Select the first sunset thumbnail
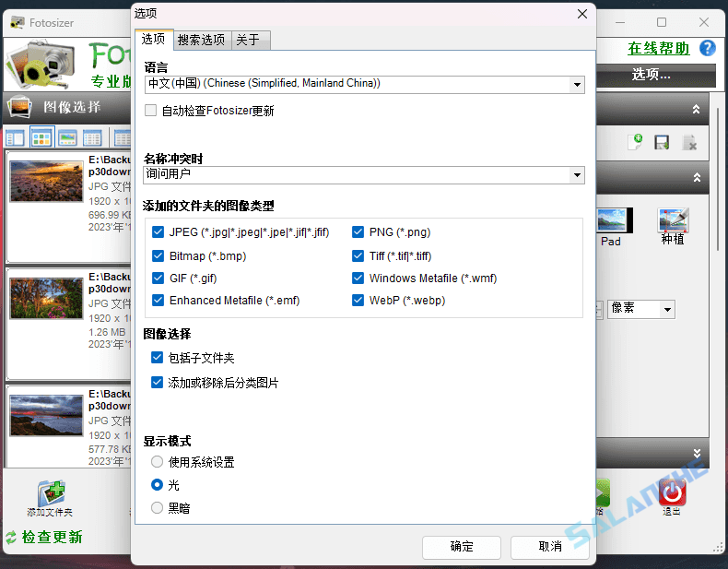728x569 pixels. 46,182
